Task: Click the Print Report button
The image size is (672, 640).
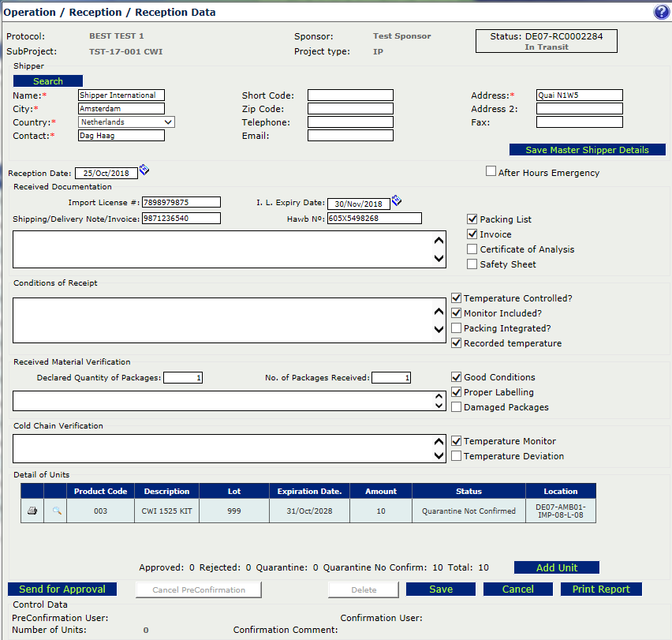Action: coord(601,589)
